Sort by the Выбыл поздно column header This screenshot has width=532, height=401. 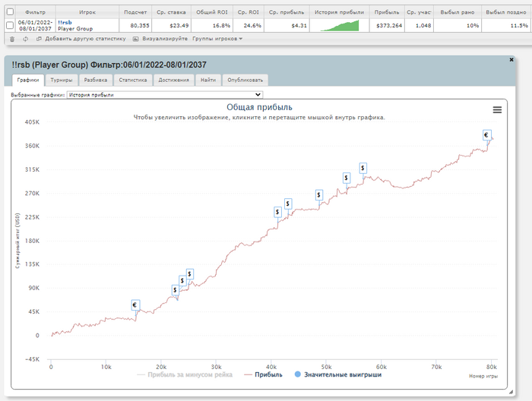tap(506, 12)
